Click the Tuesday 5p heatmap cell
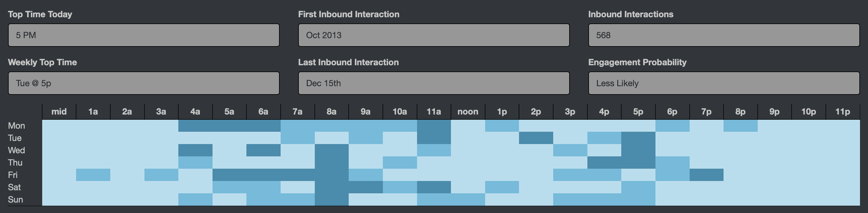The height and width of the screenshot is (213, 868). [x=638, y=138]
